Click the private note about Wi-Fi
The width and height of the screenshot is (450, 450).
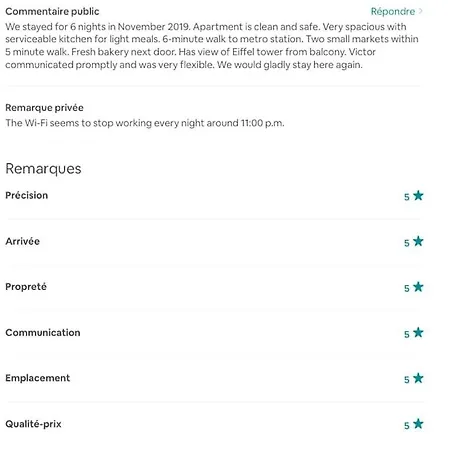pyautogui.click(x=145, y=123)
